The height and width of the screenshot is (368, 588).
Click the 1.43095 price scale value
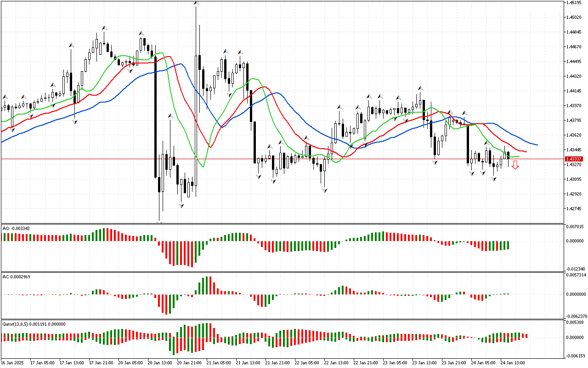[x=575, y=179]
